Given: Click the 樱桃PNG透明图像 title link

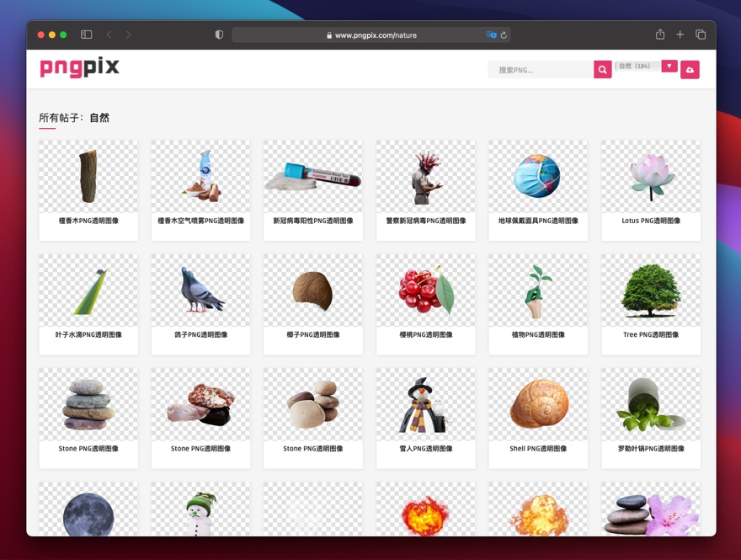Looking at the screenshot, I should (x=426, y=334).
